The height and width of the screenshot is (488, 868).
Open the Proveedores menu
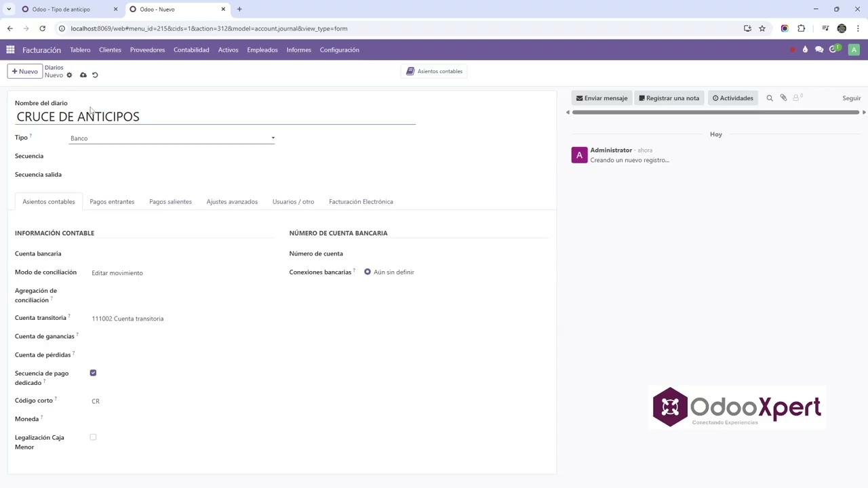(147, 49)
